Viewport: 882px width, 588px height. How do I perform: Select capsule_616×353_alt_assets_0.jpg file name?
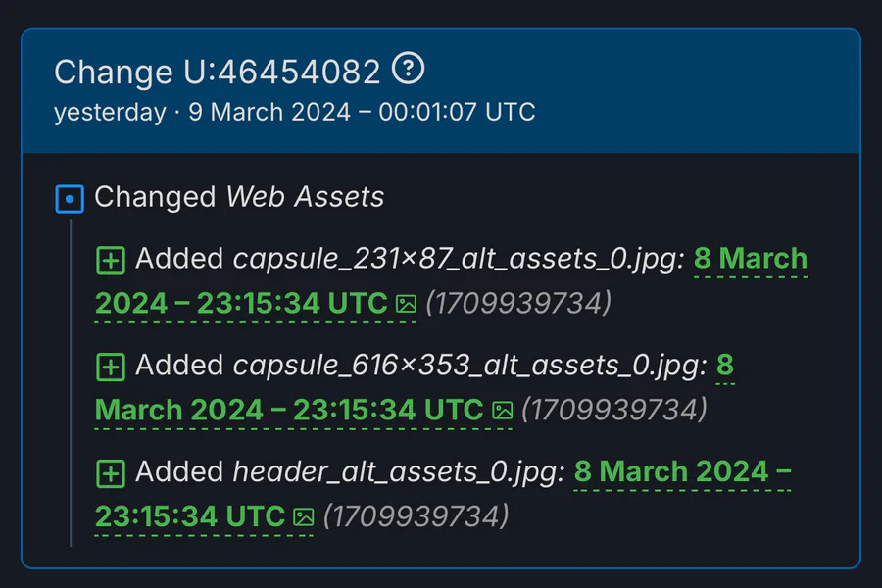[x=469, y=366]
